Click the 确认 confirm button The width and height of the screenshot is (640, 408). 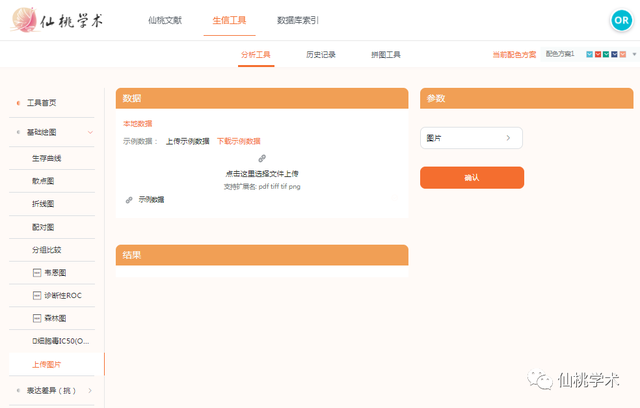[x=472, y=177]
